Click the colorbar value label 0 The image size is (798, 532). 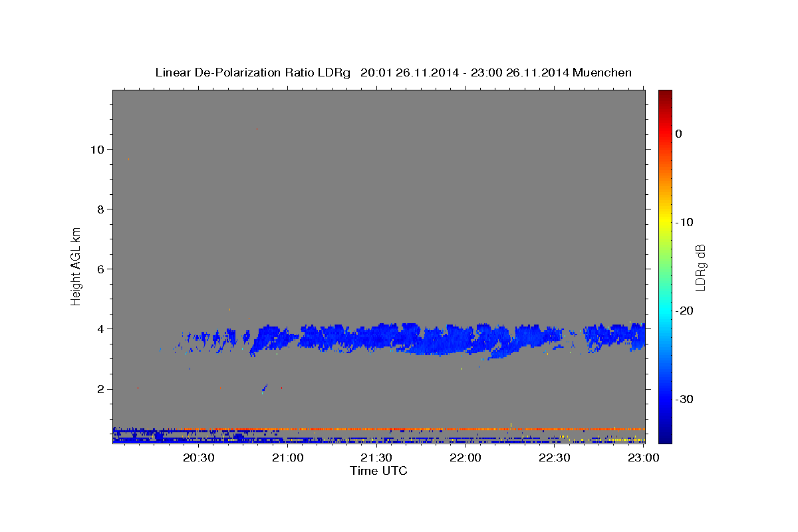[x=679, y=134]
